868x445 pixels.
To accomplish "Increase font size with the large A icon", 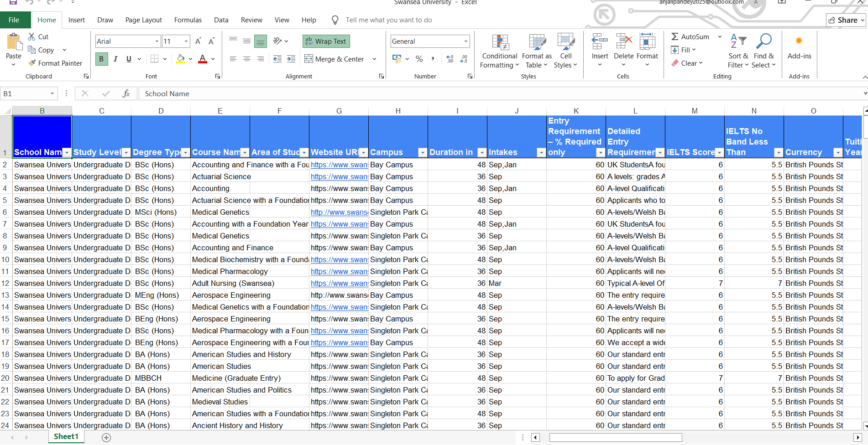I will (198, 41).
